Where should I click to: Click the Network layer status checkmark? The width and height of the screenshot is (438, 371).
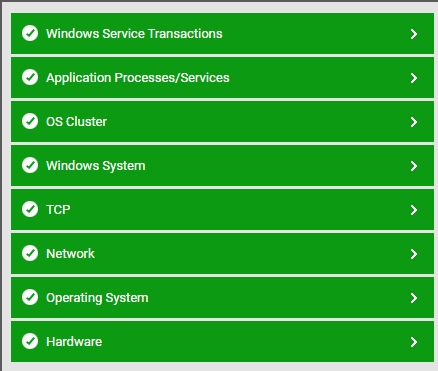(x=30, y=253)
